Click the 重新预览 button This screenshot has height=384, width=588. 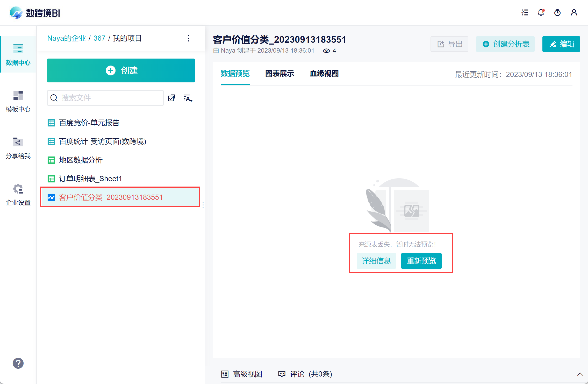tap(421, 261)
